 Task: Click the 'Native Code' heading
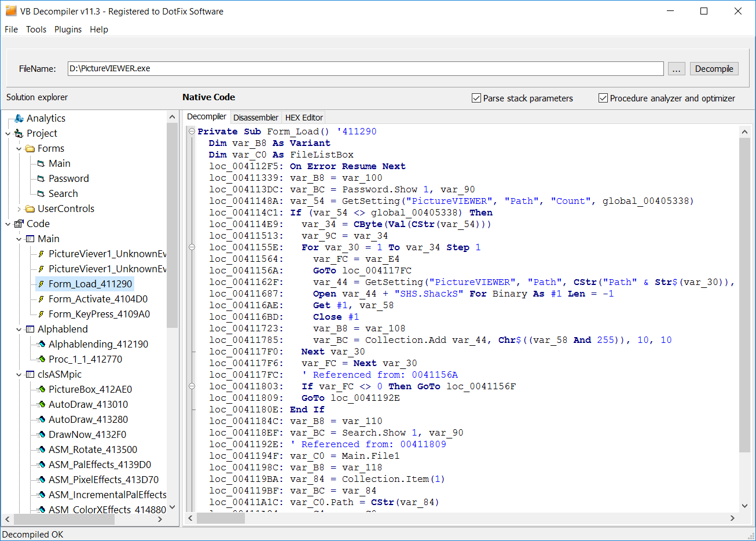click(x=208, y=97)
